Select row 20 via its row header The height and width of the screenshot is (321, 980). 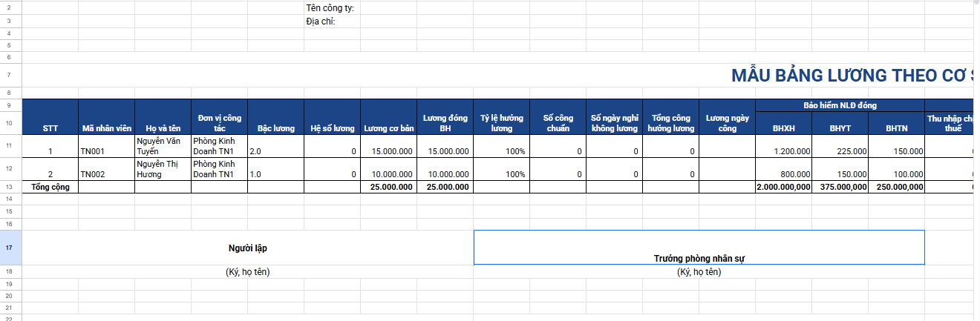tap(10, 296)
